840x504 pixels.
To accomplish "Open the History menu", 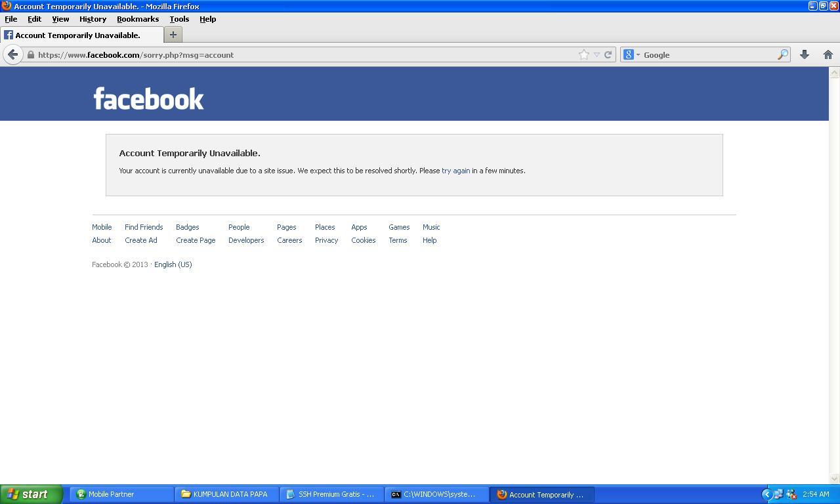I will coord(93,19).
